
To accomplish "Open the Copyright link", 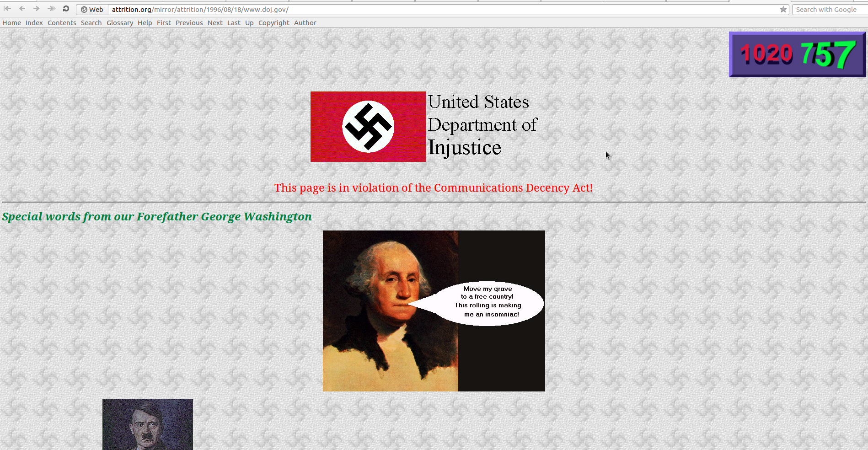I will [x=273, y=23].
